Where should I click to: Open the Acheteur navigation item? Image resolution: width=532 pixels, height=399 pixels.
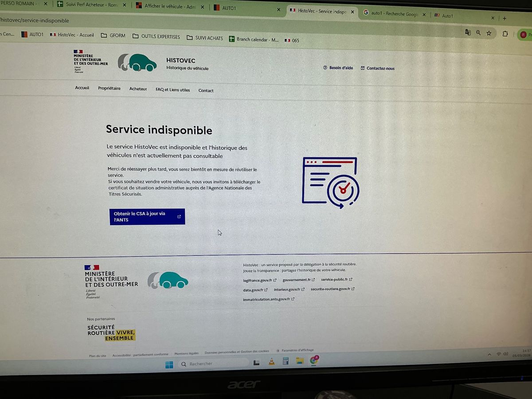[138, 89]
